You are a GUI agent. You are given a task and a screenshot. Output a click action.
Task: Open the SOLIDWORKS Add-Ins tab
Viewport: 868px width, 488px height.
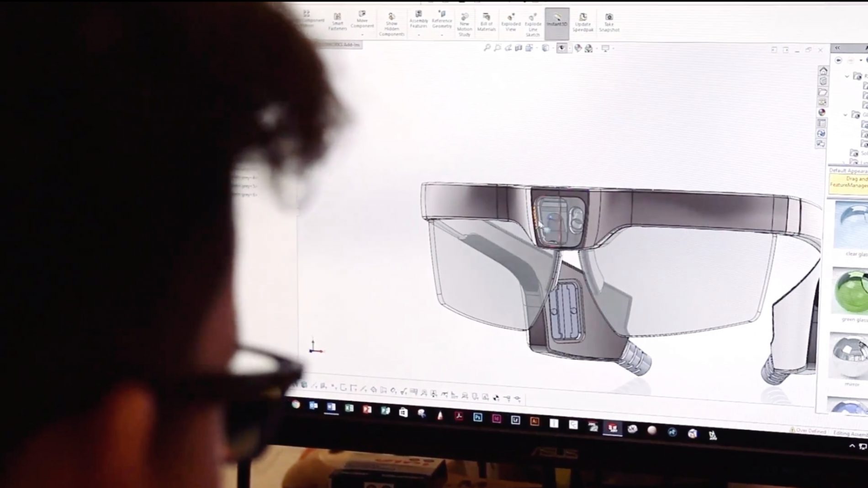pyautogui.click(x=340, y=44)
